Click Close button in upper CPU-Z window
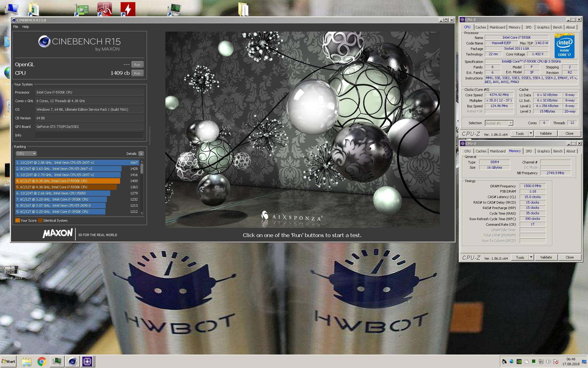Screen dimensions: 588x368 tap(569, 133)
